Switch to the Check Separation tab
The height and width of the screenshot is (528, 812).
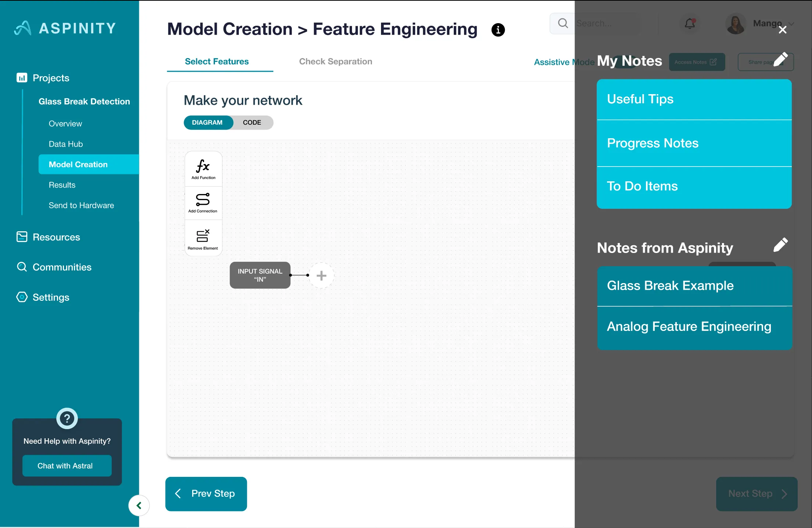[x=335, y=61]
